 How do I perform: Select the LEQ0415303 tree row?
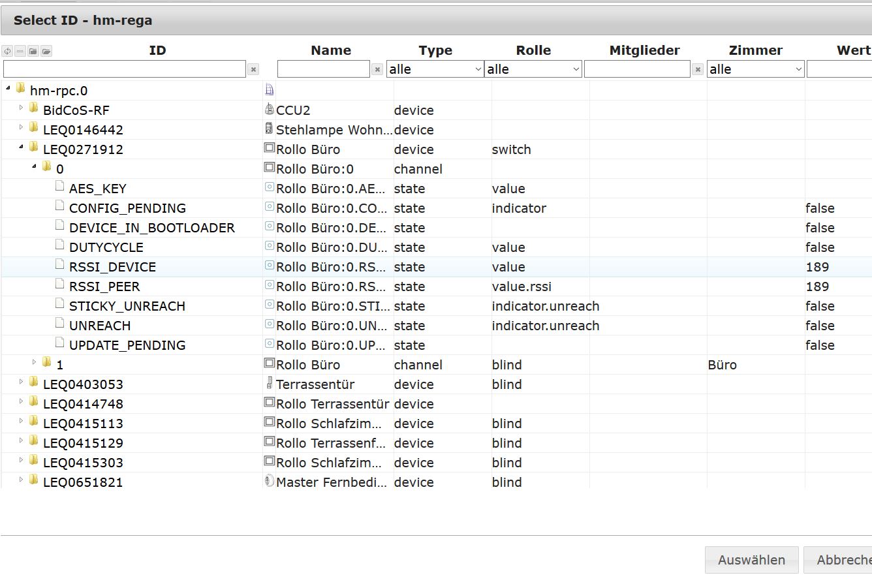tap(436, 463)
